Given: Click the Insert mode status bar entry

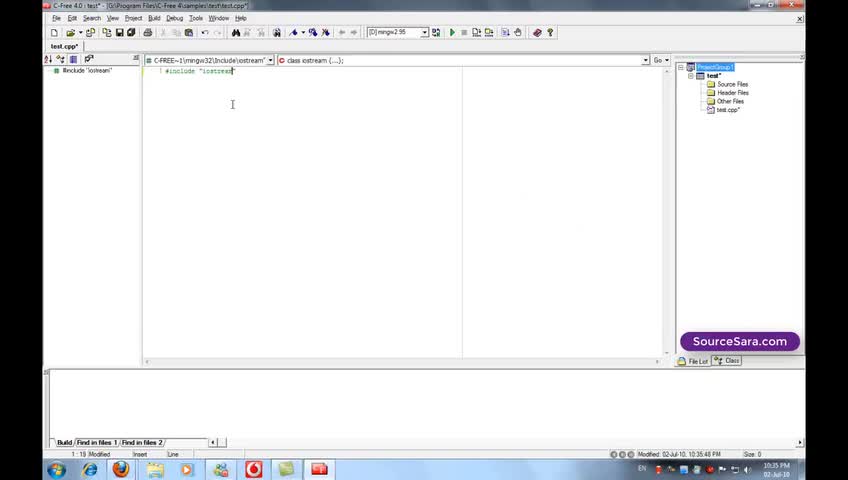Looking at the screenshot, I should pyautogui.click(x=140, y=455).
